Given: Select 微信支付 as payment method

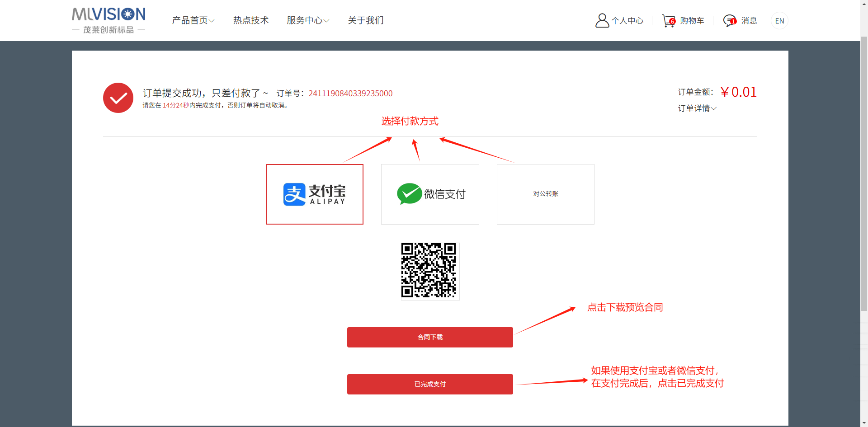Looking at the screenshot, I should click(430, 194).
